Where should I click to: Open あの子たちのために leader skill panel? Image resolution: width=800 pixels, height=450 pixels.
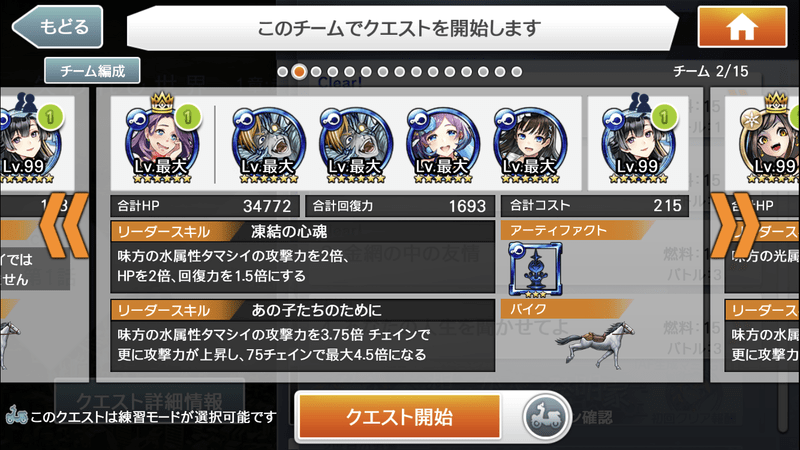click(x=303, y=335)
